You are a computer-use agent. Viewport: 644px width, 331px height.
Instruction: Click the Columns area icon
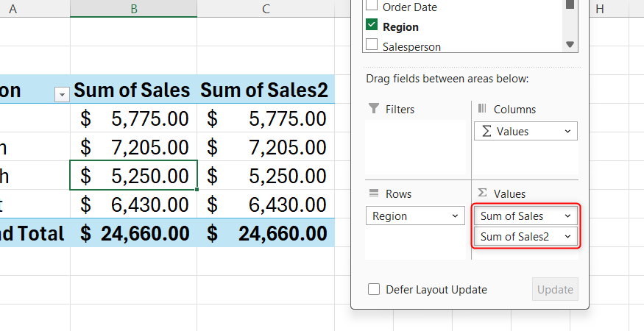point(482,108)
